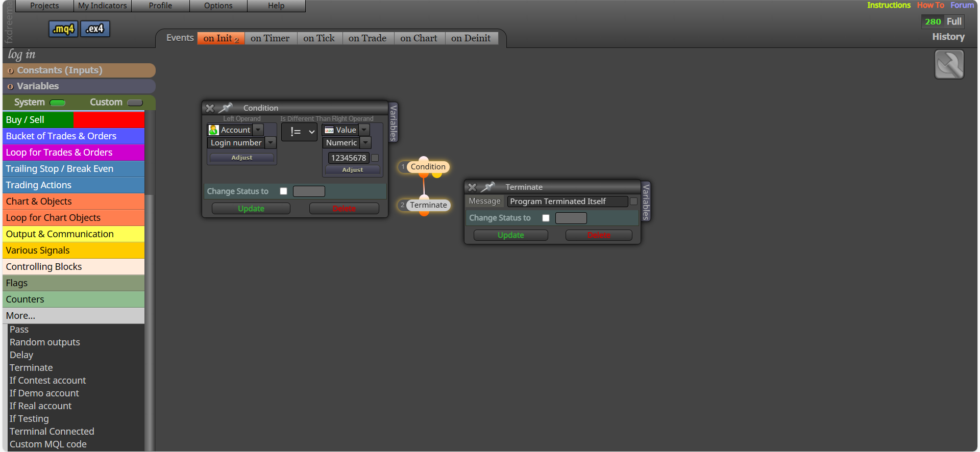Image resolution: width=980 pixels, height=452 pixels.
Task: Click Adjust under right operand value
Action: (x=353, y=170)
